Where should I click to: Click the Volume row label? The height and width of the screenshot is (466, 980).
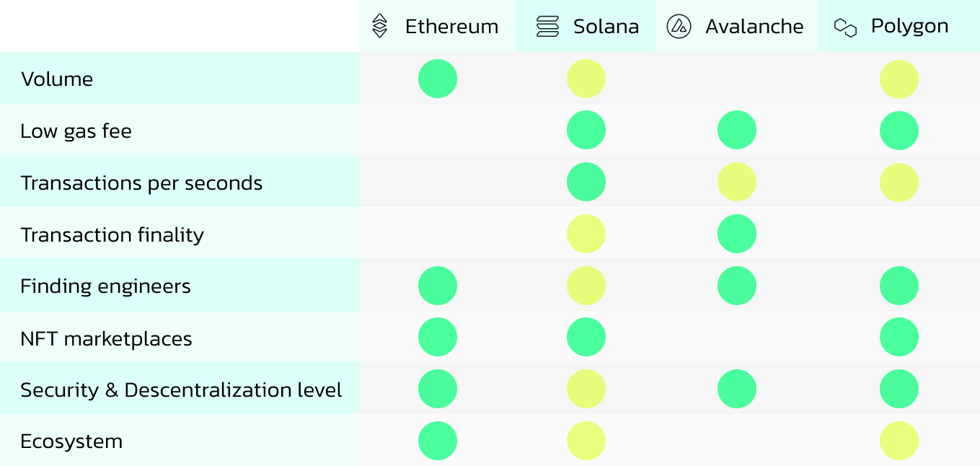click(x=57, y=79)
